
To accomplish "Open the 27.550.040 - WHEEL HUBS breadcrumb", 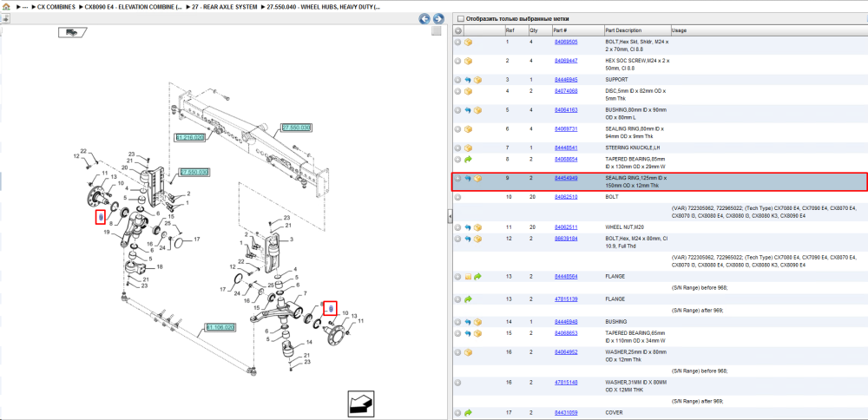I will coord(323,7).
